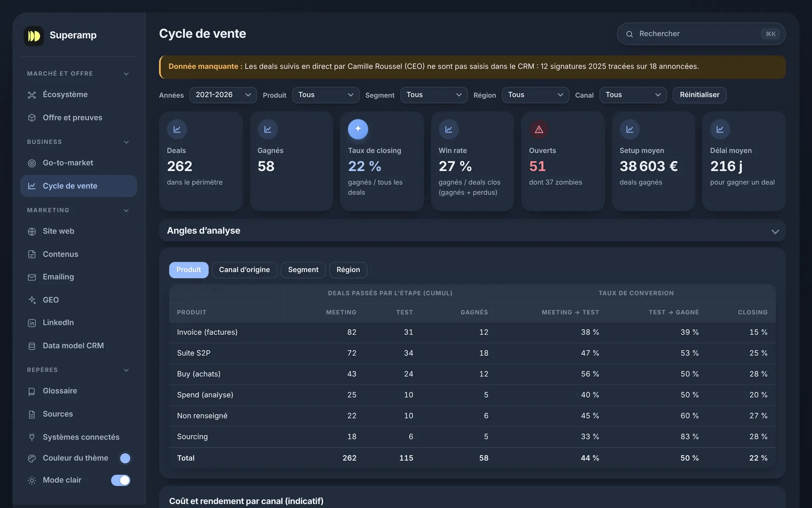Collapse the Marché et offre sidebar group
Screen dimensions: 812x508
126,74
